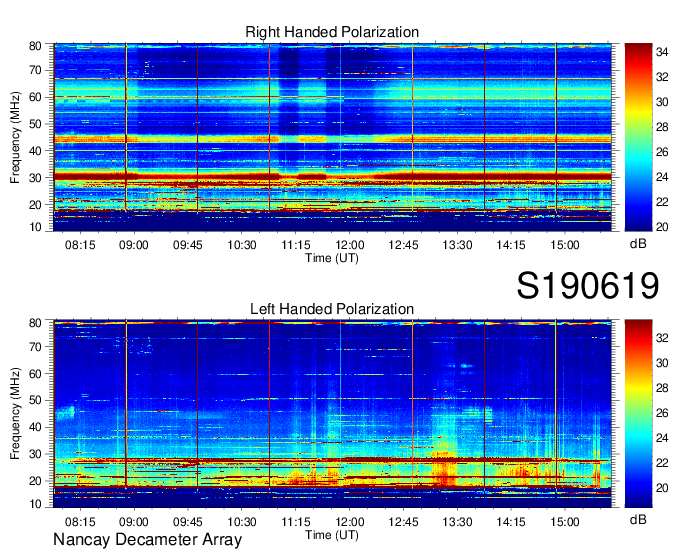Click 50 MHz tick on Right Handed frequency axis
The image size is (680, 552).
coord(35,124)
